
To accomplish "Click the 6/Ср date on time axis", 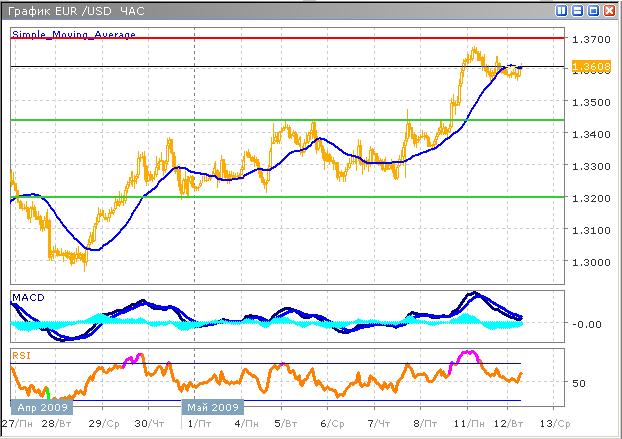I will 331,424.
